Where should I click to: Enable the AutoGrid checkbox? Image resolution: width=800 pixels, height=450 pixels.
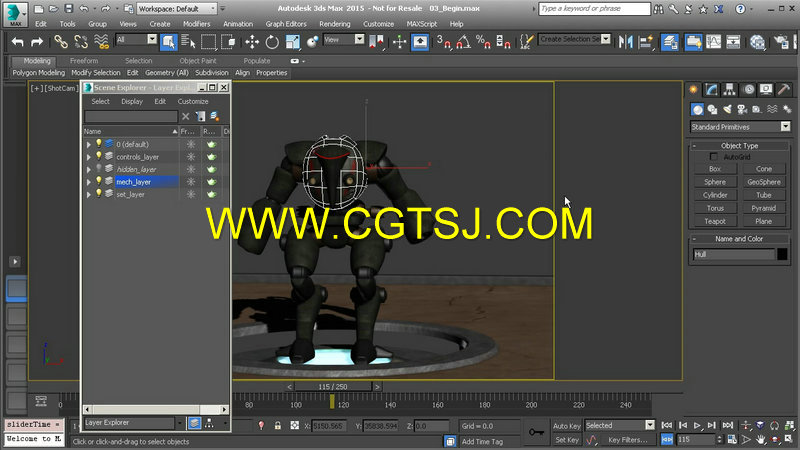[x=713, y=157]
